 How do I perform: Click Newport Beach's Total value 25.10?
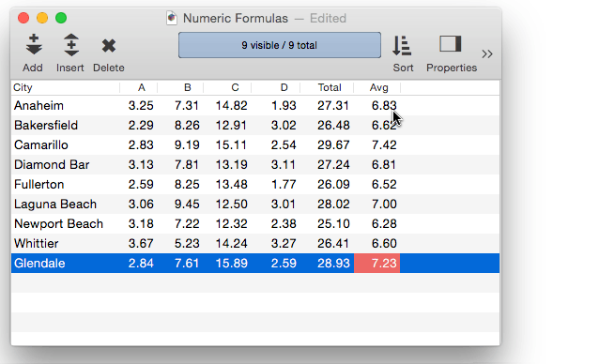pos(333,223)
